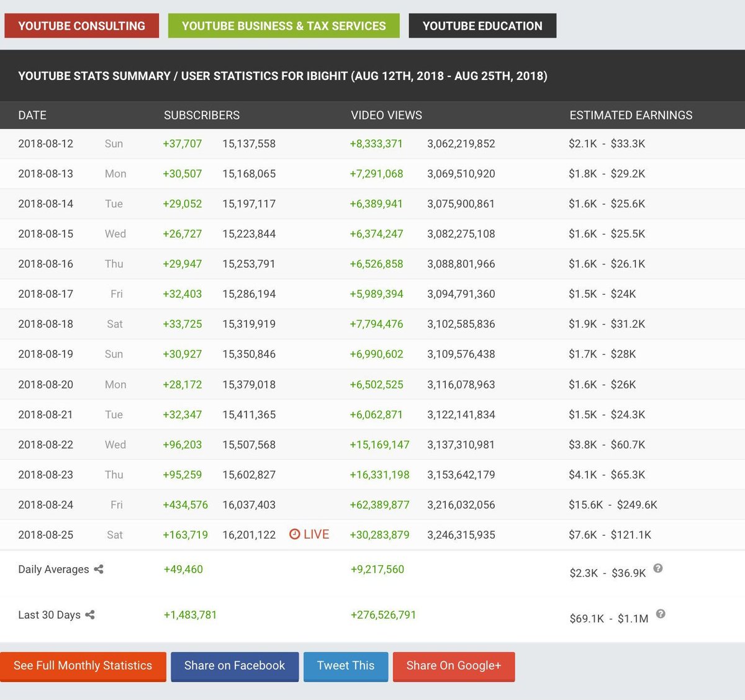The image size is (745, 700).
Task: Click view gain +8,333,371
Action: pos(376,144)
